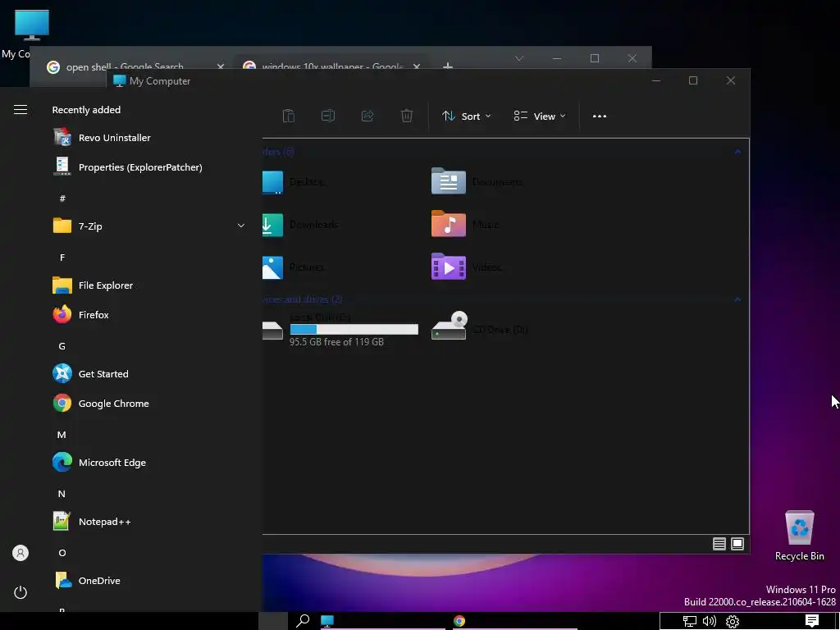Open Properties (ExplorerPatcher) entry
840x630 pixels.
pos(127,167)
